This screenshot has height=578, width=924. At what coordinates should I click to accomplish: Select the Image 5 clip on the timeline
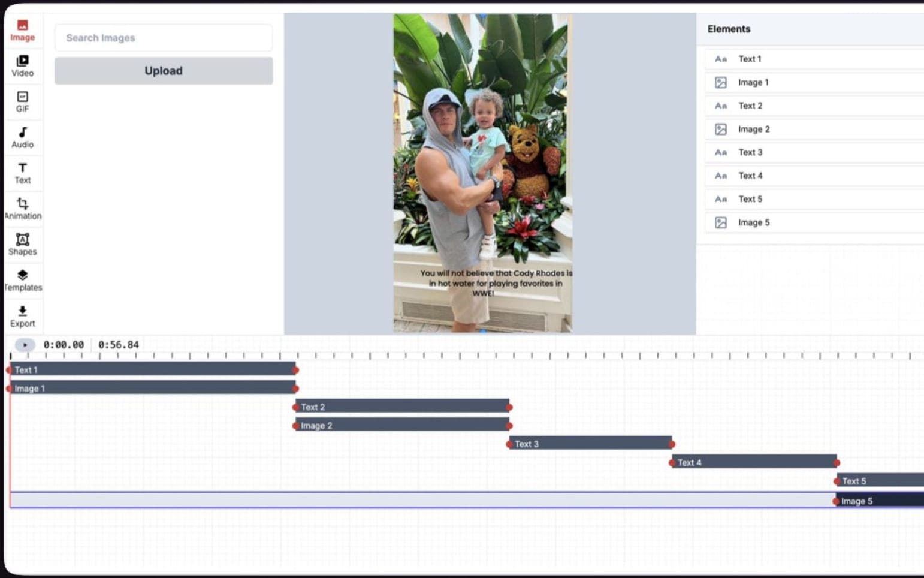click(880, 501)
